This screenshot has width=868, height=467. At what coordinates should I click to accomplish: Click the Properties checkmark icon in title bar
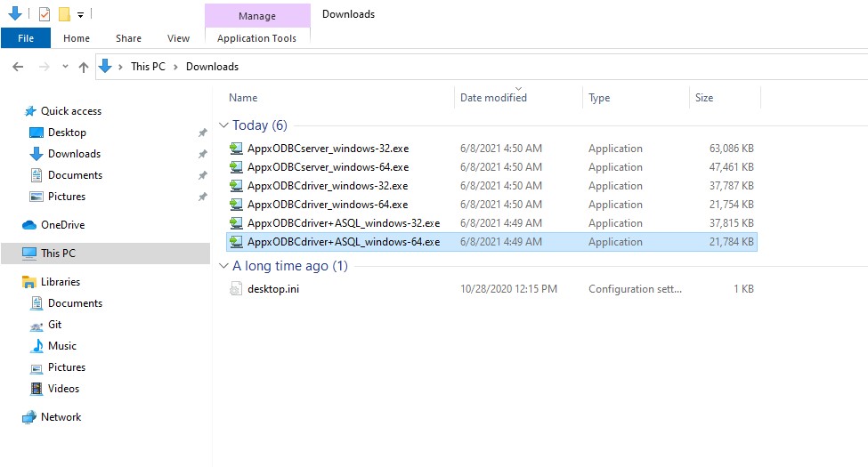coord(45,14)
